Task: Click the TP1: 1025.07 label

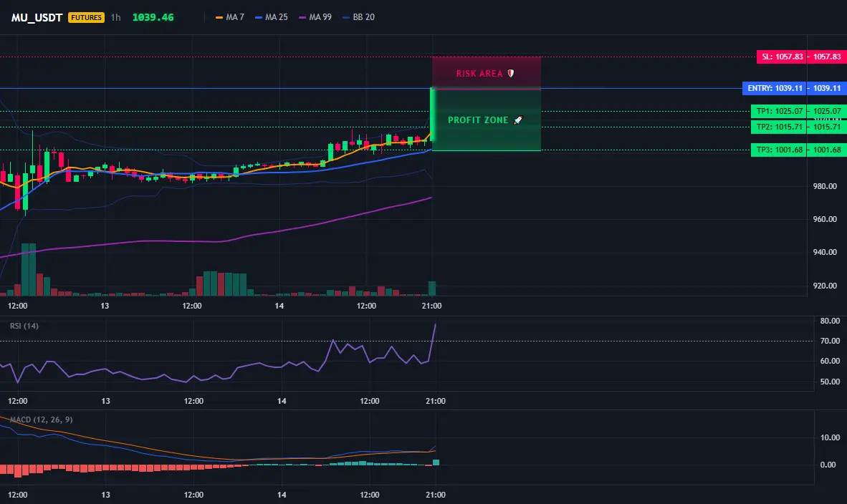Action: [x=779, y=111]
